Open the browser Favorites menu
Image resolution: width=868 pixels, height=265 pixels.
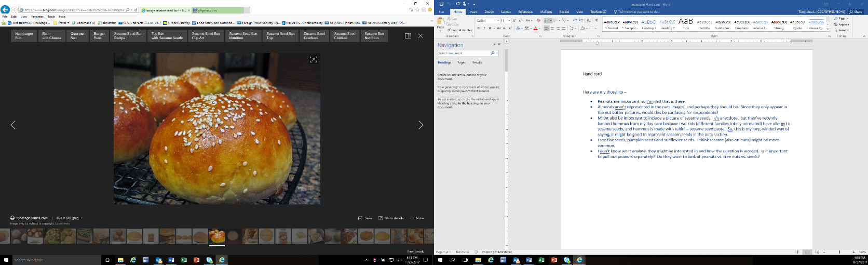point(37,17)
